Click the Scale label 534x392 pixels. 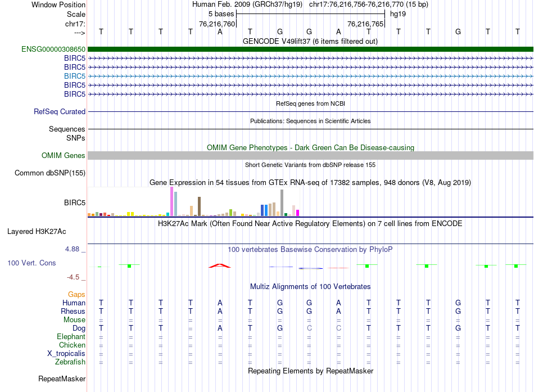pyautogui.click(x=76, y=14)
